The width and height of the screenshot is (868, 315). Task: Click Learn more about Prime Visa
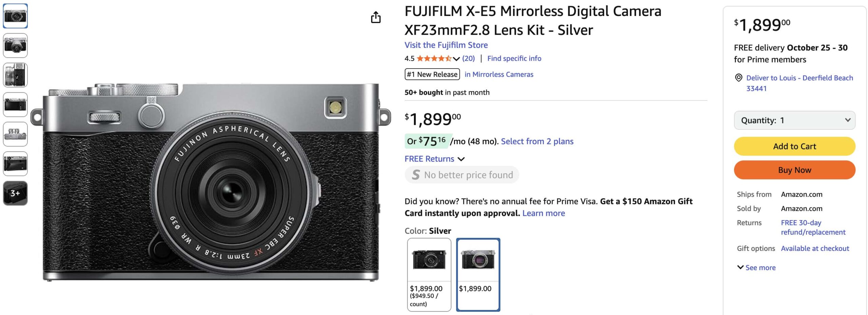tap(544, 213)
